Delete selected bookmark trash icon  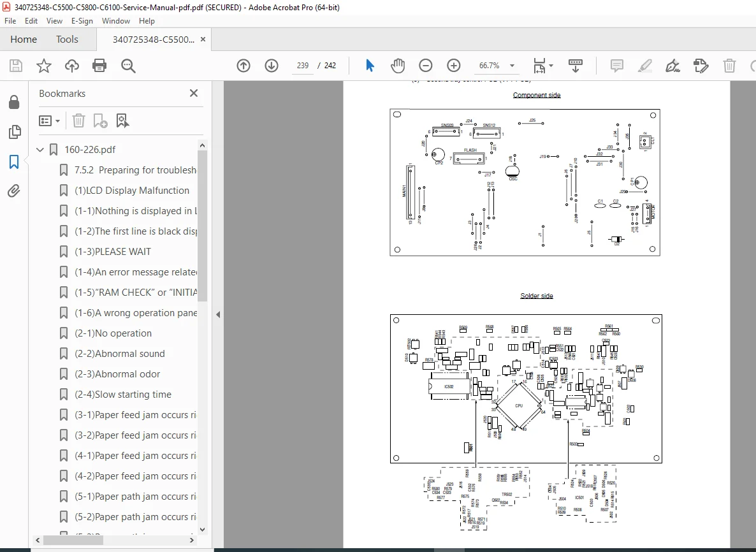tap(78, 120)
